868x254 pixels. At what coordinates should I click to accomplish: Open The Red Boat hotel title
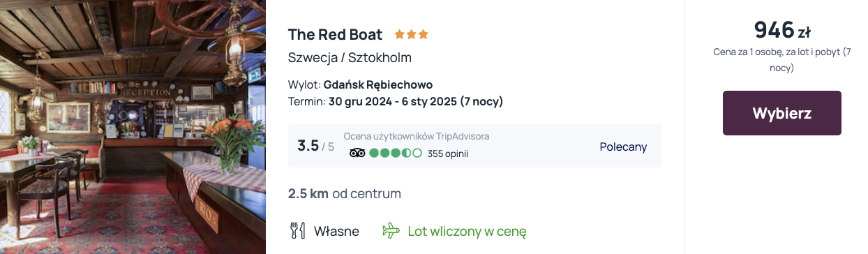coord(335,34)
